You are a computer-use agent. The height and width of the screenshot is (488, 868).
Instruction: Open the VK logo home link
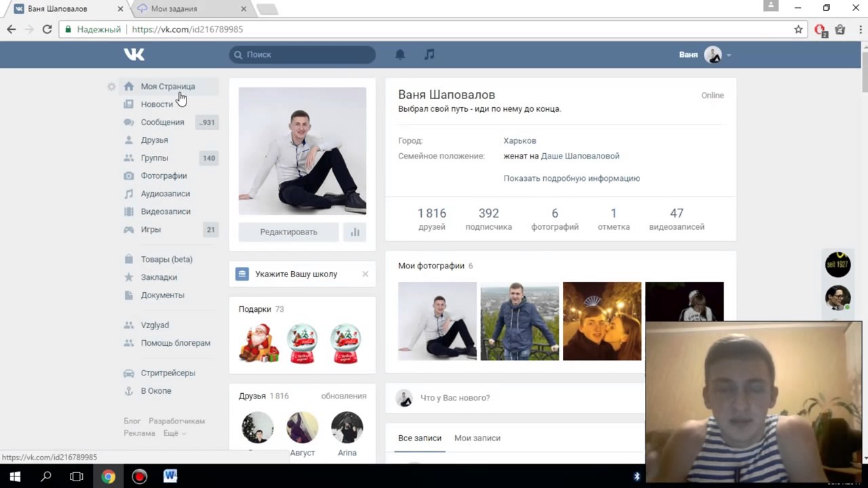134,54
